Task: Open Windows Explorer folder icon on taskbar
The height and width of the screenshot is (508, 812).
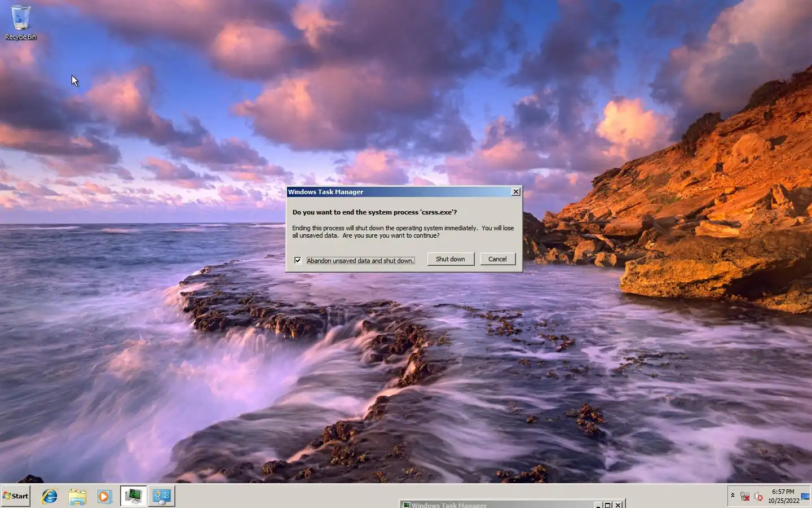Action: pyautogui.click(x=77, y=496)
